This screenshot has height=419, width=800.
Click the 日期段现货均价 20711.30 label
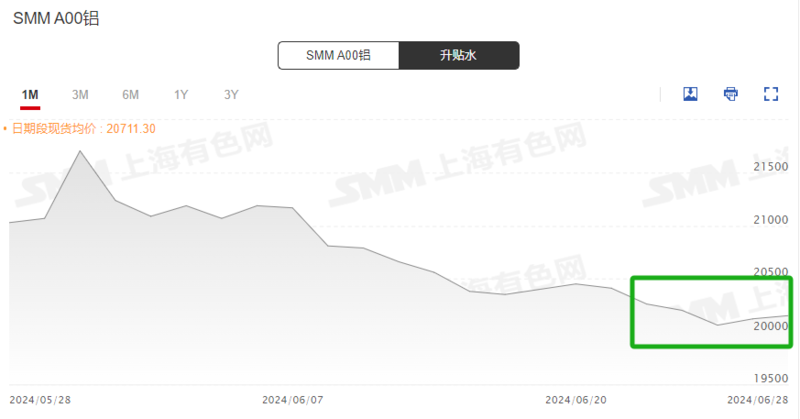point(84,129)
